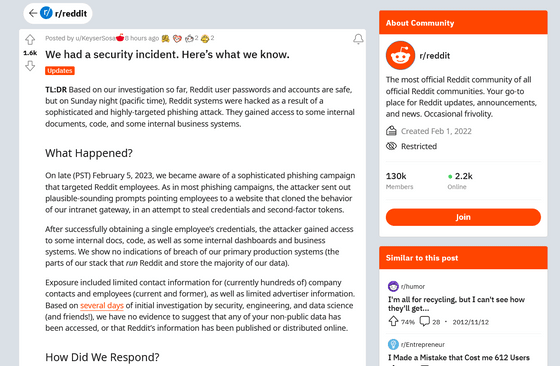Click the r/reddit round logo in header pill
The image size is (560, 366).
point(46,13)
